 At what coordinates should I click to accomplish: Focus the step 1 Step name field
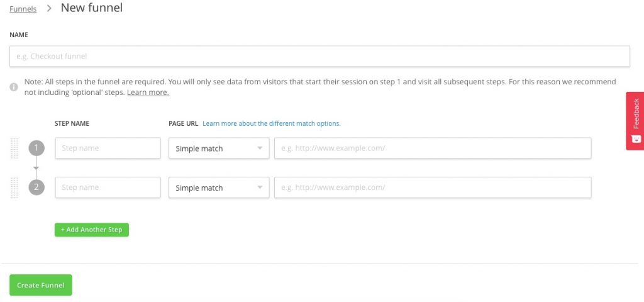tap(108, 148)
